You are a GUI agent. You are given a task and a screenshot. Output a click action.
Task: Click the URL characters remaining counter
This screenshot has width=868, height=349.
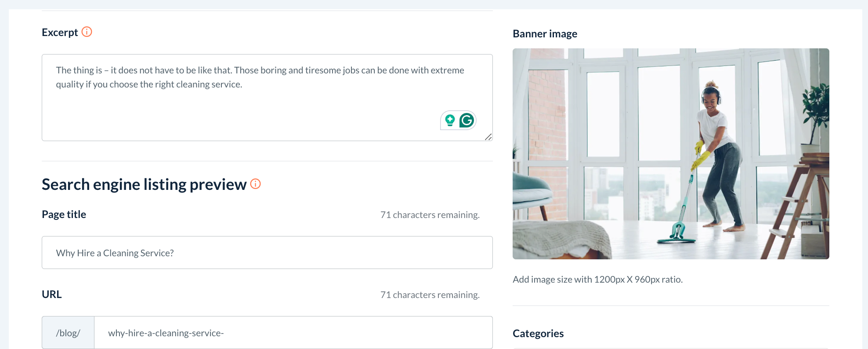pos(430,295)
